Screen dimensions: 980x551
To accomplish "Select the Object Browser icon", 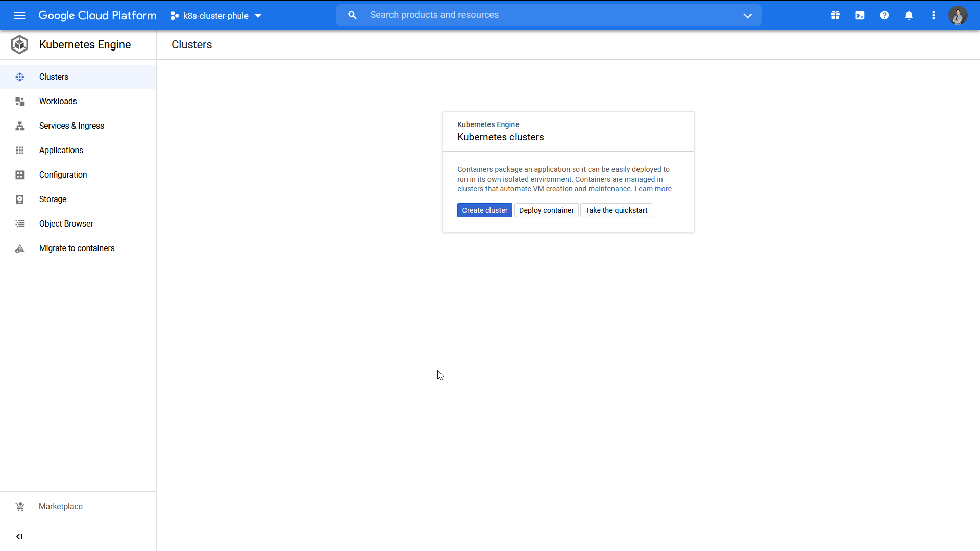I will (x=19, y=223).
